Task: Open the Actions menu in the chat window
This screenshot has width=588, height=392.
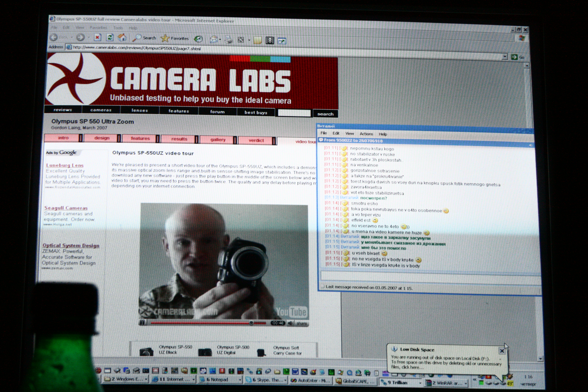Action: (366, 134)
